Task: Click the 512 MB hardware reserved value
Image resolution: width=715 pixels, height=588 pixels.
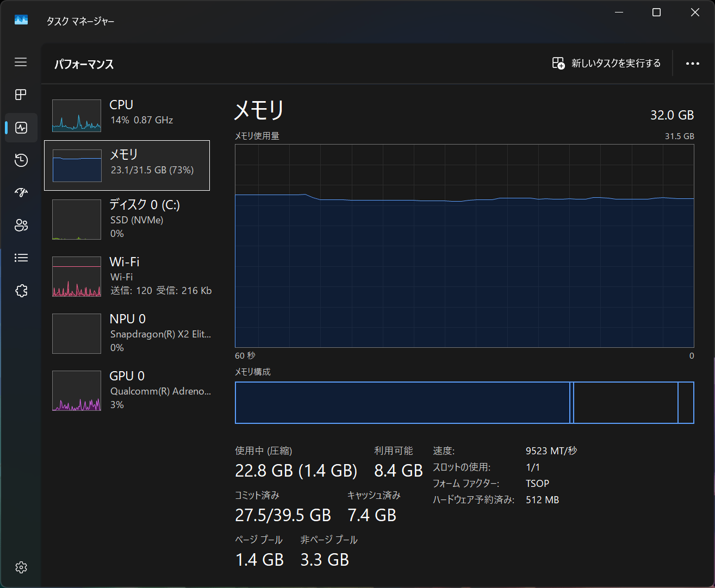Action: pos(542,499)
